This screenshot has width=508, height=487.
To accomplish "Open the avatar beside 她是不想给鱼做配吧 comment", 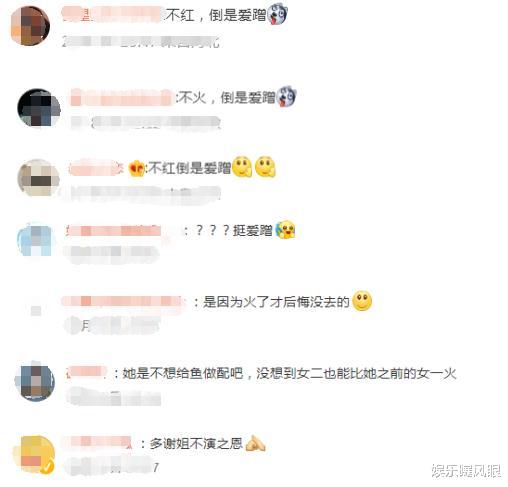I will pyautogui.click(x=35, y=381).
